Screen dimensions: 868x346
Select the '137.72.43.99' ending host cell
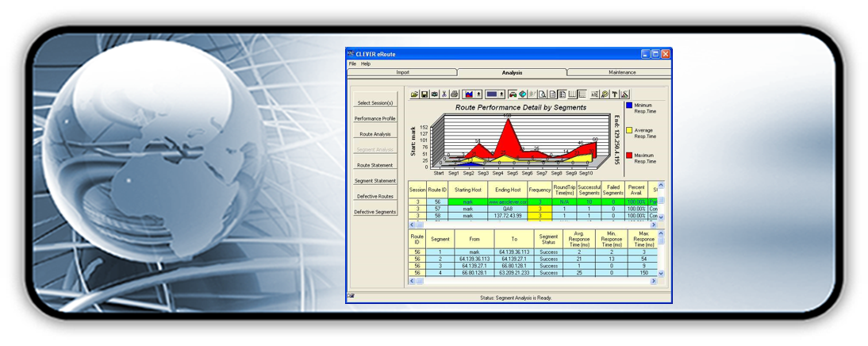tap(508, 215)
